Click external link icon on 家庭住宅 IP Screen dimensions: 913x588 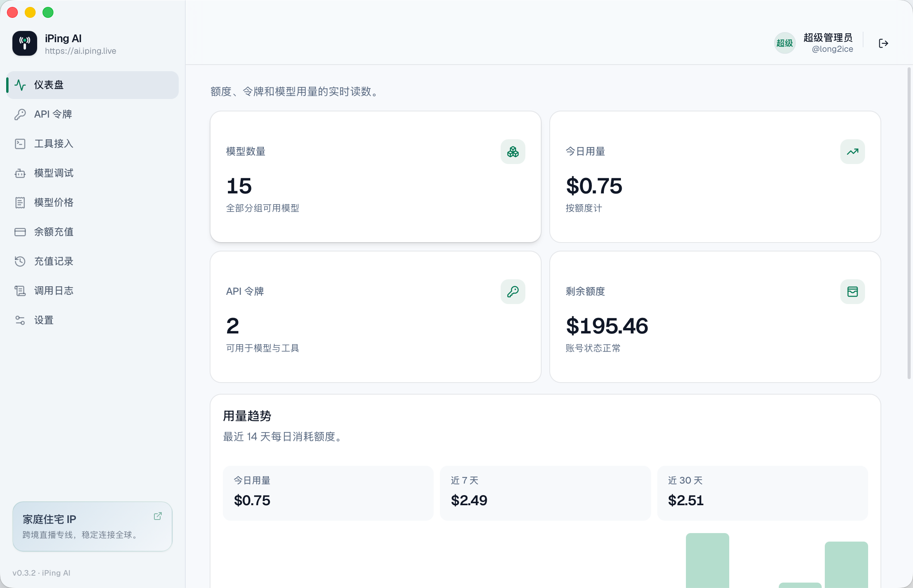(x=158, y=516)
